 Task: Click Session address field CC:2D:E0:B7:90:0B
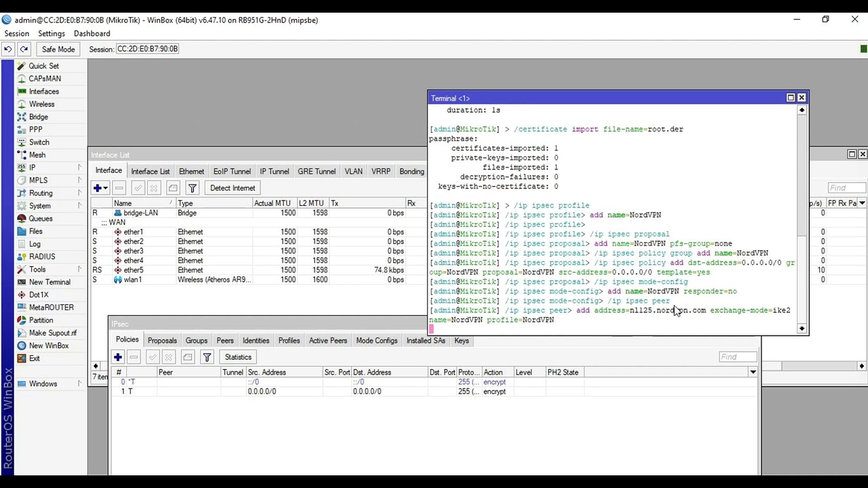click(x=148, y=49)
